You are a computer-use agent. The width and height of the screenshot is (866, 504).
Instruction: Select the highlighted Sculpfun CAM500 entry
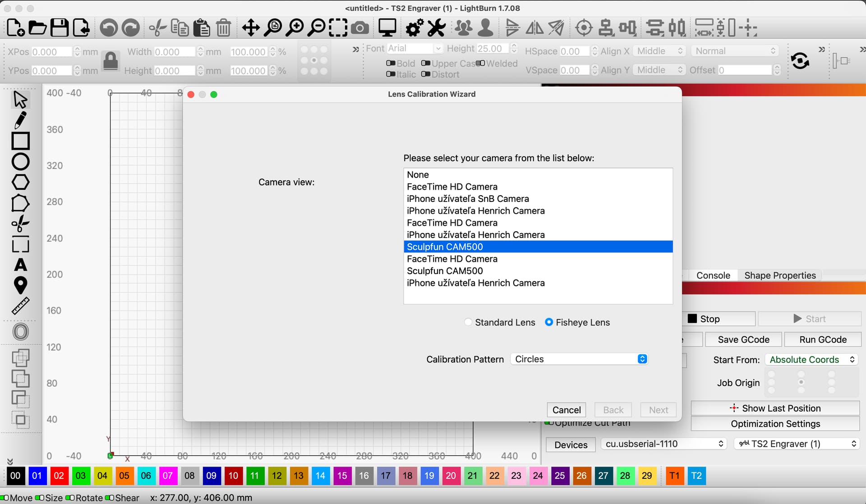[538, 247]
